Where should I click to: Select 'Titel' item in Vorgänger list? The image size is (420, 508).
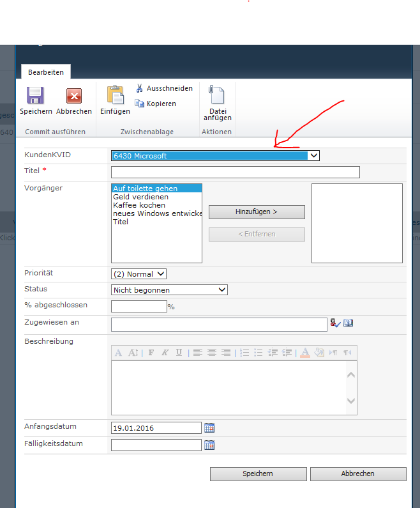click(156, 222)
